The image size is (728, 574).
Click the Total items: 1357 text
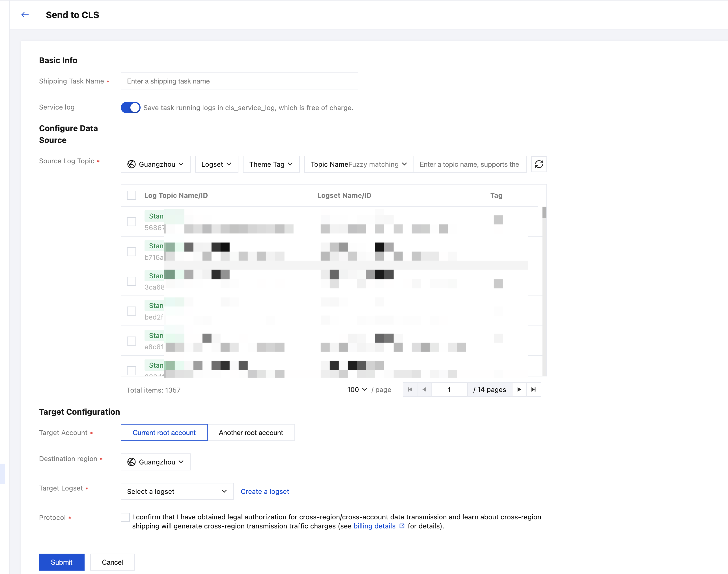pos(154,390)
